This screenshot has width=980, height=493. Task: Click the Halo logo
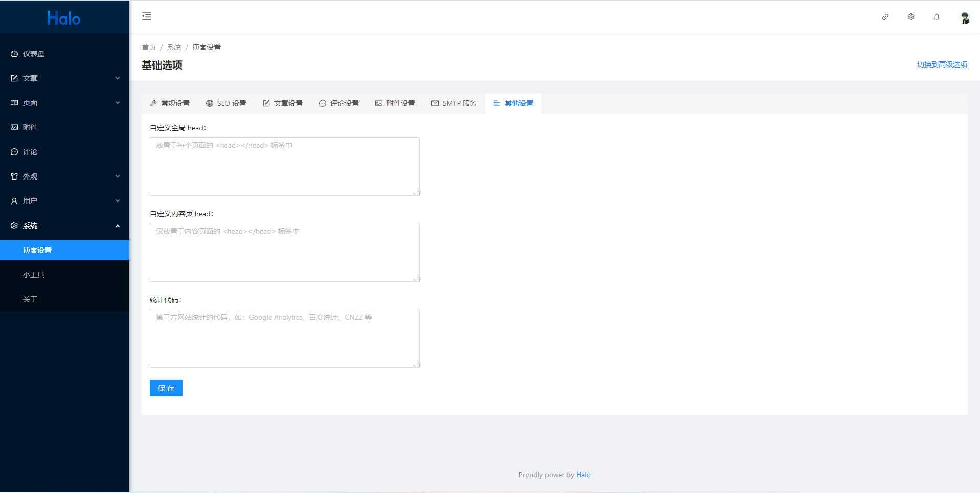click(x=64, y=18)
